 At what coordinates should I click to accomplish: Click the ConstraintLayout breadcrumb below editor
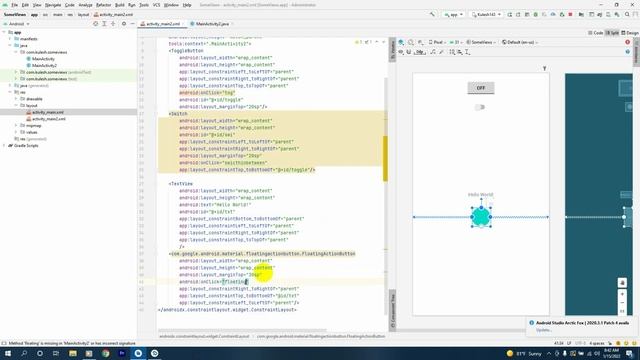204,336
